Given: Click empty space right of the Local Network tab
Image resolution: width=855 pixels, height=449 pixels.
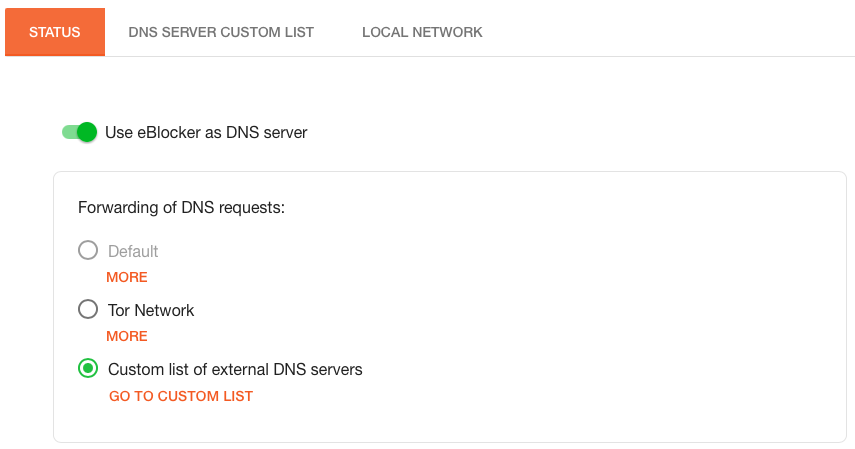Looking at the screenshot, I should 670,32.
